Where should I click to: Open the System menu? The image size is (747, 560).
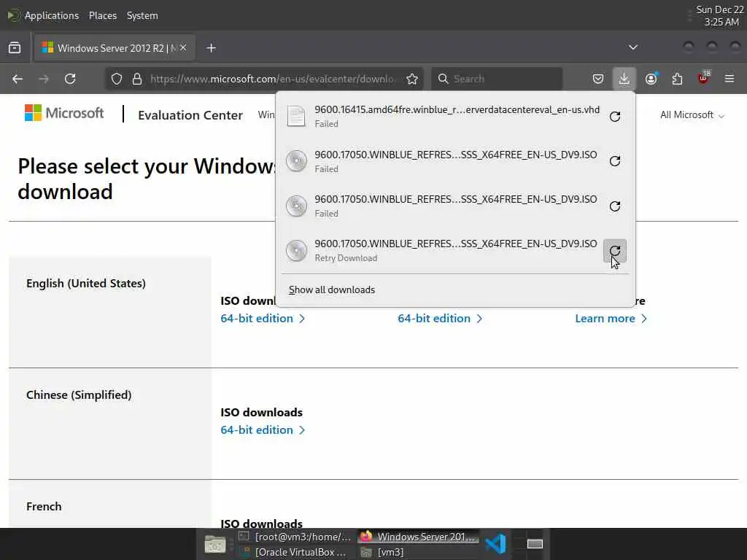coord(142,16)
